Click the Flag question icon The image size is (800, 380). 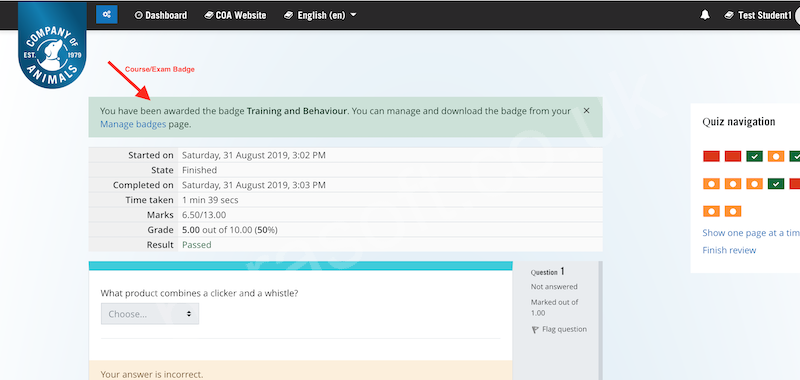(x=535, y=330)
